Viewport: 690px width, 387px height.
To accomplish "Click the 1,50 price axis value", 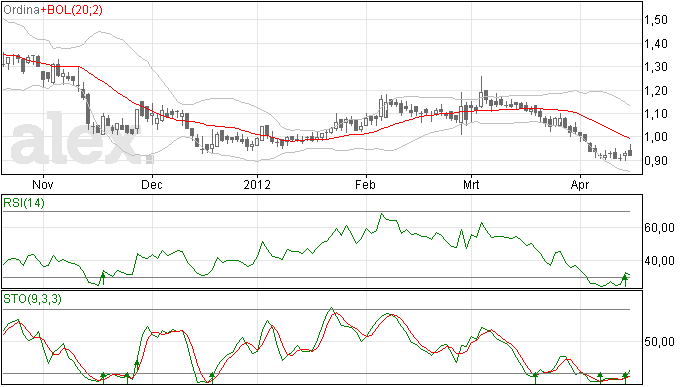I will click(656, 20).
